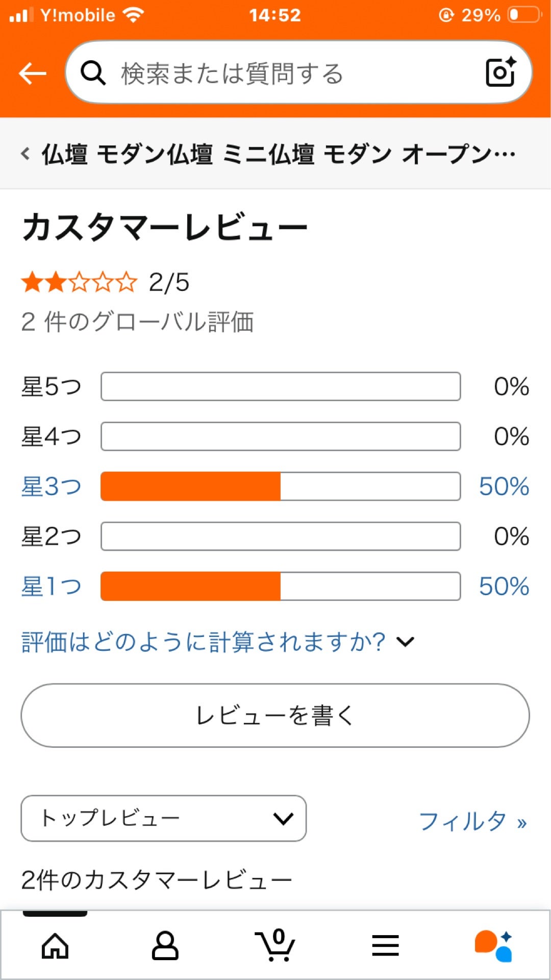Open the account profile icon
551x980 pixels.
165,944
